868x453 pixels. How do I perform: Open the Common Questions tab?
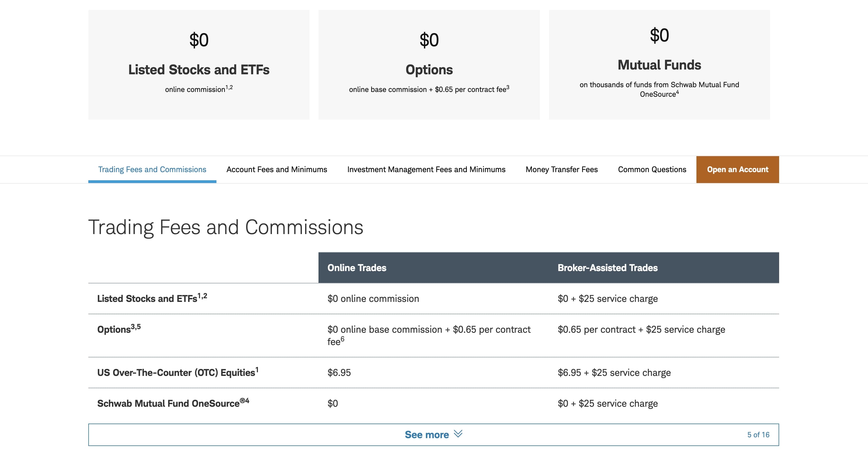(652, 169)
